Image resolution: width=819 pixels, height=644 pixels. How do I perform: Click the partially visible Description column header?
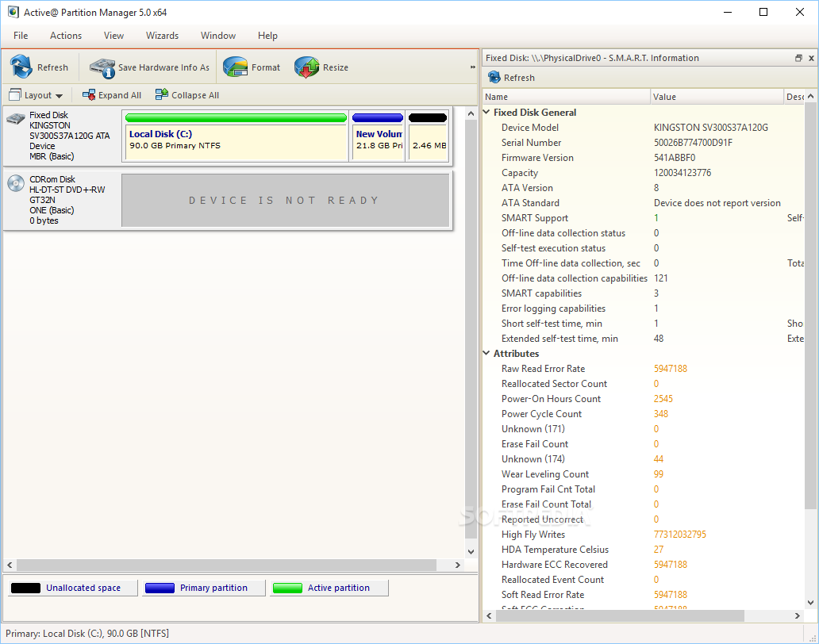[x=794, y=97]
